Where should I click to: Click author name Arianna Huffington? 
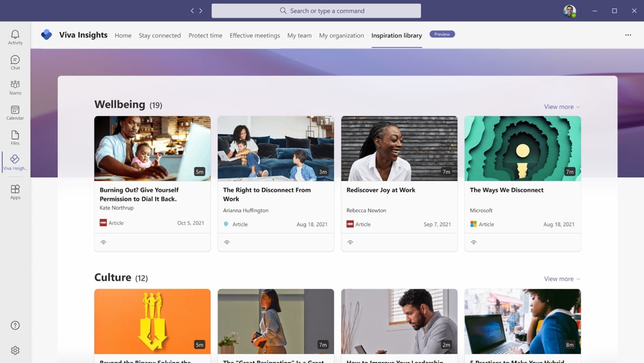pyautogui.click(x=245, y=211)
